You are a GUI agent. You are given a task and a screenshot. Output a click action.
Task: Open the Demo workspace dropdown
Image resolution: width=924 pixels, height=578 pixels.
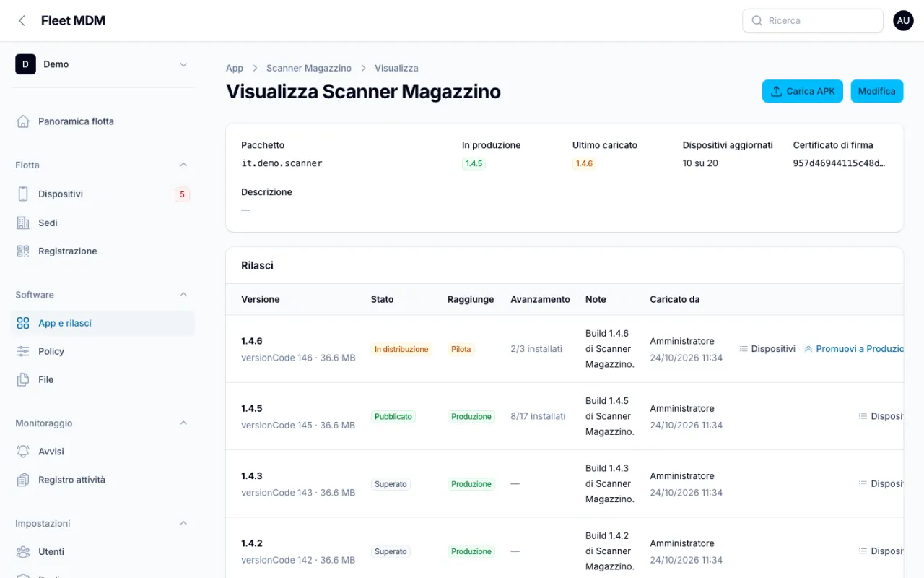tap(103, 64)
